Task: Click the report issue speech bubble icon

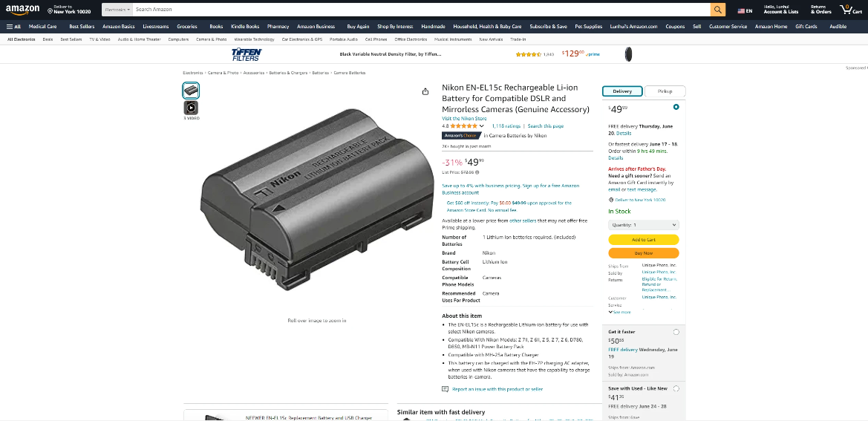Action: (445, 389)
